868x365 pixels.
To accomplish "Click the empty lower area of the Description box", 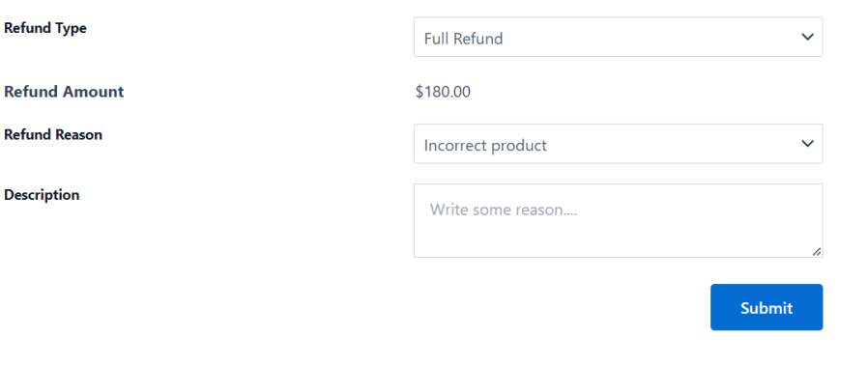I will [x=609, y=240].
